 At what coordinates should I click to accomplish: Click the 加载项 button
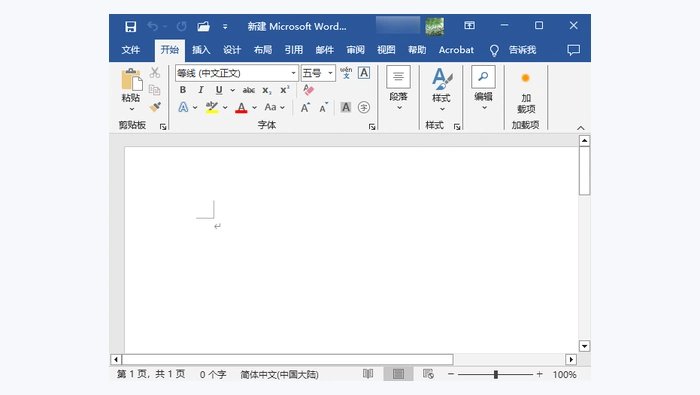coord(526,92)
